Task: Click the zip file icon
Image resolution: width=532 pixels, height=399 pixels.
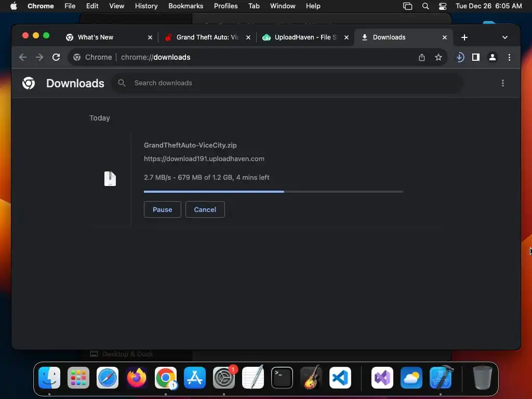Action: [x=110, y=179]
